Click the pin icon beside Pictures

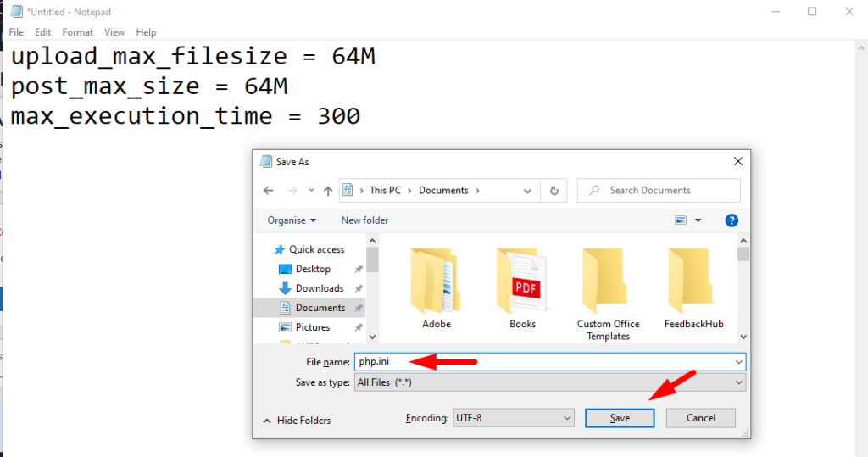359,326
